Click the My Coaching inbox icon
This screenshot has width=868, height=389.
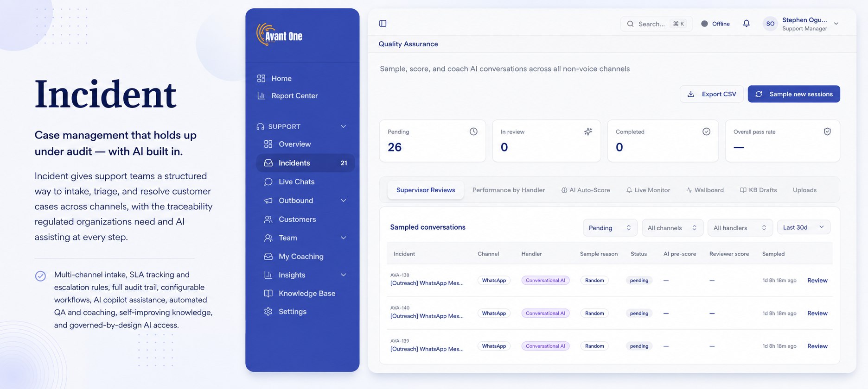click(268, 256)
